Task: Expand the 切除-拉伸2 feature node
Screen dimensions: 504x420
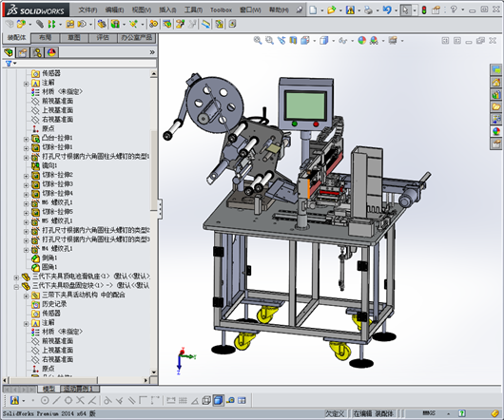Action: 27,176
